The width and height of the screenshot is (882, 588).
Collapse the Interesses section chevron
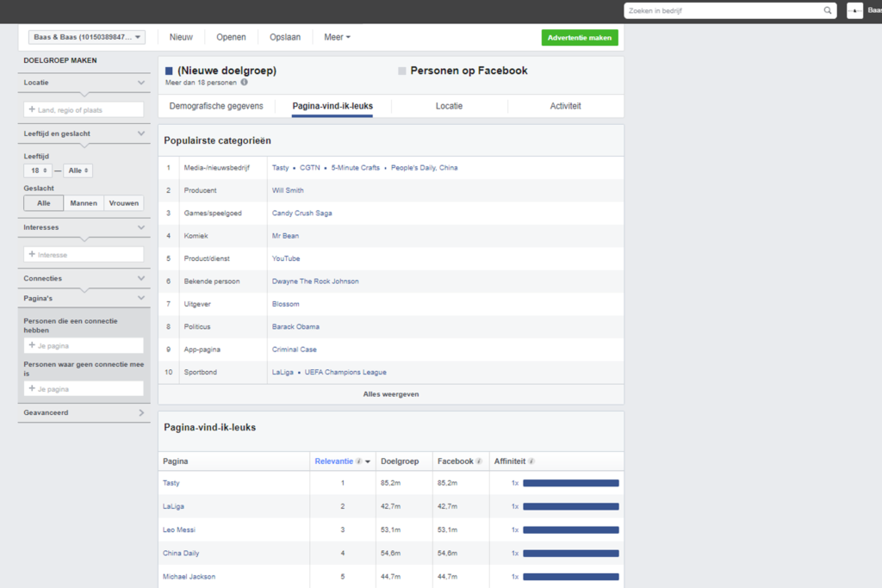(x=141, y=227)
